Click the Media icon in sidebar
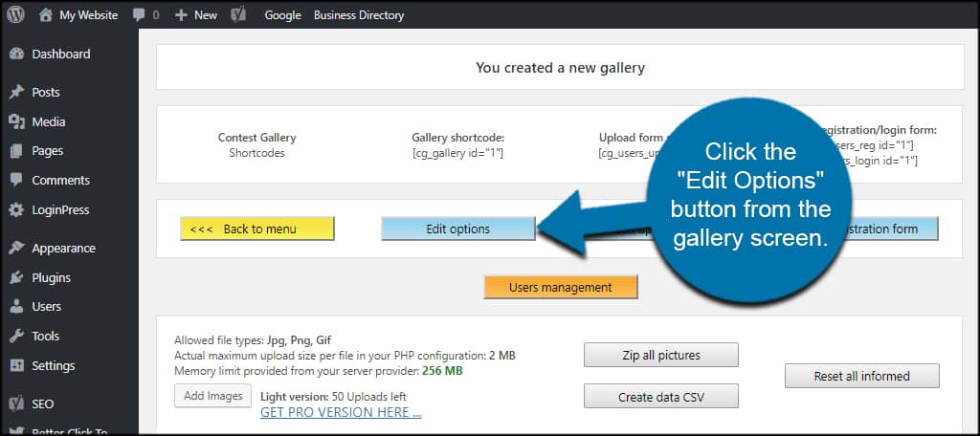980x436 pixels. 16,122
